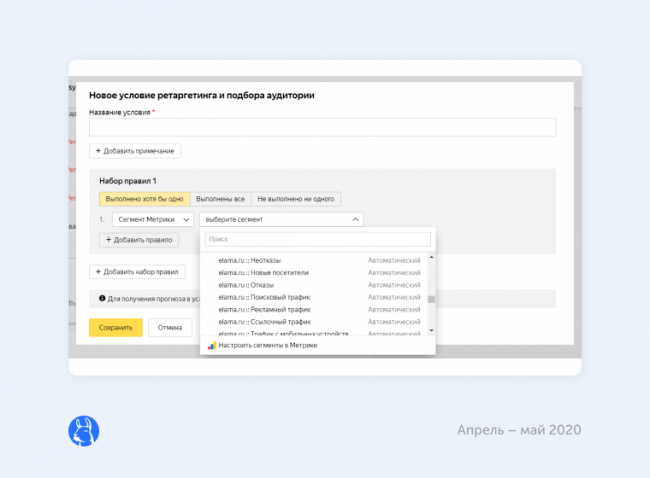Focus the 'Название условия' text field
The height and width of the screenshot is (478, 650).
(322, 127)
